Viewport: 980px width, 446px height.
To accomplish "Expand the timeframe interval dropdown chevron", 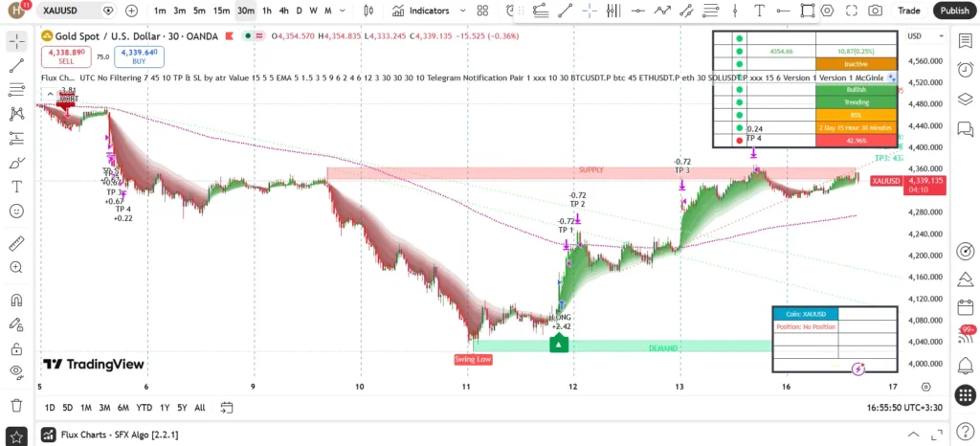I will [x=342, y=11].
